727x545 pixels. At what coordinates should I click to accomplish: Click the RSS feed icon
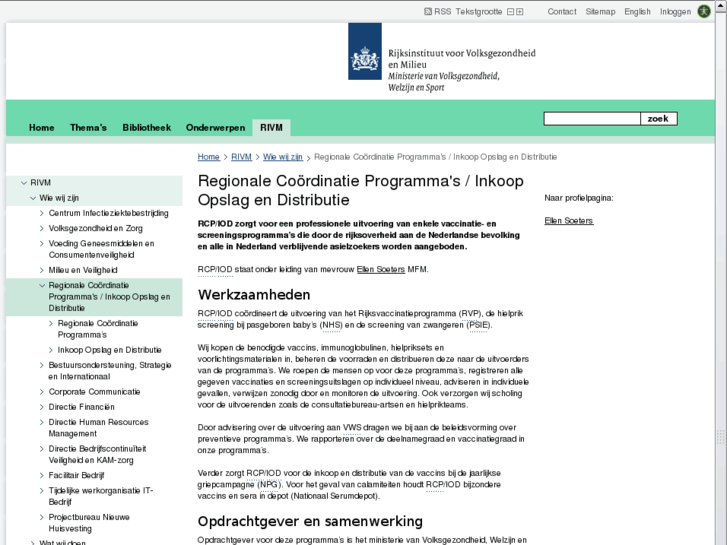429,12
